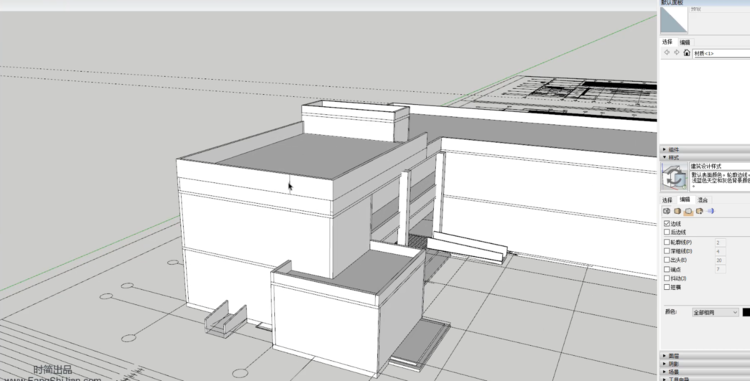Open the Background settings icon in style editor
Viewport: 750px width, 381px height.
(688, 211)
